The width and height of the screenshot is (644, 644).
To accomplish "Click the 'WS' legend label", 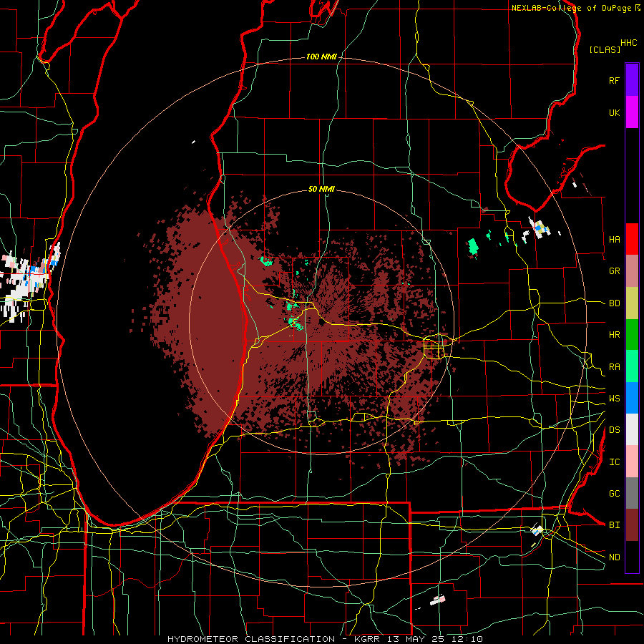I will (x=614, y=399).
